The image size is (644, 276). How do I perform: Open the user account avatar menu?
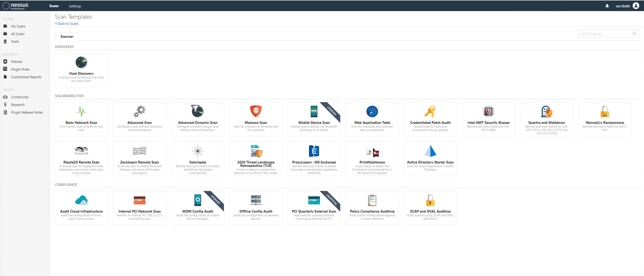636,6
